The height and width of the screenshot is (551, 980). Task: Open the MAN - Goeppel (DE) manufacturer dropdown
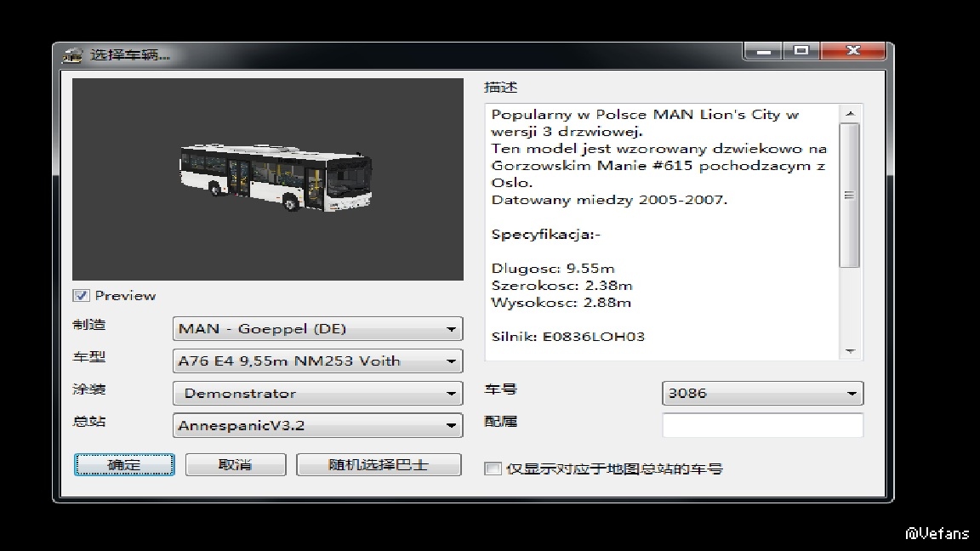[317, 328]
